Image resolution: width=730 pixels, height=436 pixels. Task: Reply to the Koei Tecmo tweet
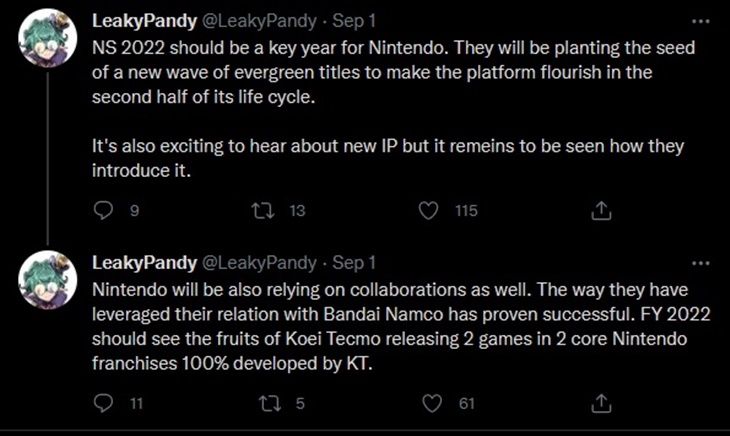[x=103, y=403]
